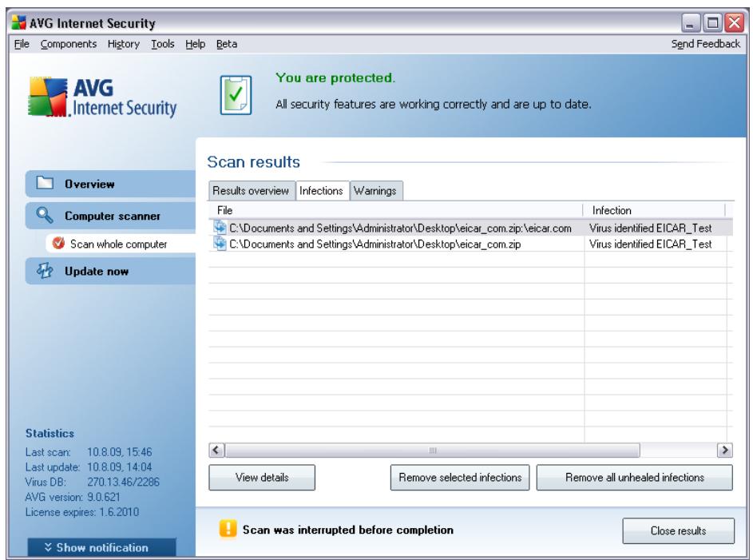Click Remove all unhealed infections

coord(634,478)
